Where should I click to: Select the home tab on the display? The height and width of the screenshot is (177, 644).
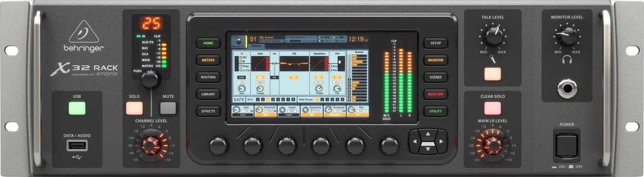click(257, 46)
